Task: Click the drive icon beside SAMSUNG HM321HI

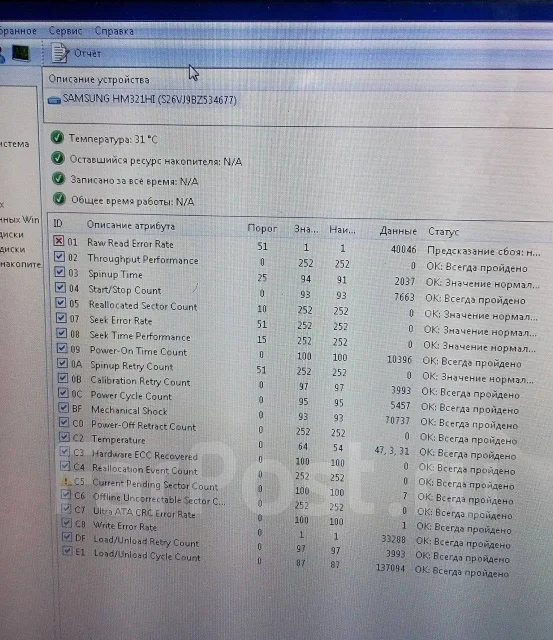Action: pos(54,100)
